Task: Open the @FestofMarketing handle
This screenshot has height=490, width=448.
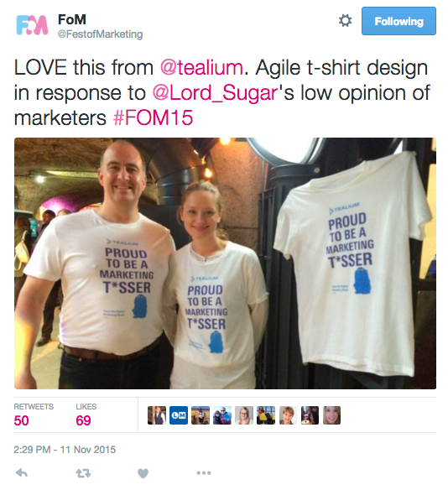Action: coord(100,34)
